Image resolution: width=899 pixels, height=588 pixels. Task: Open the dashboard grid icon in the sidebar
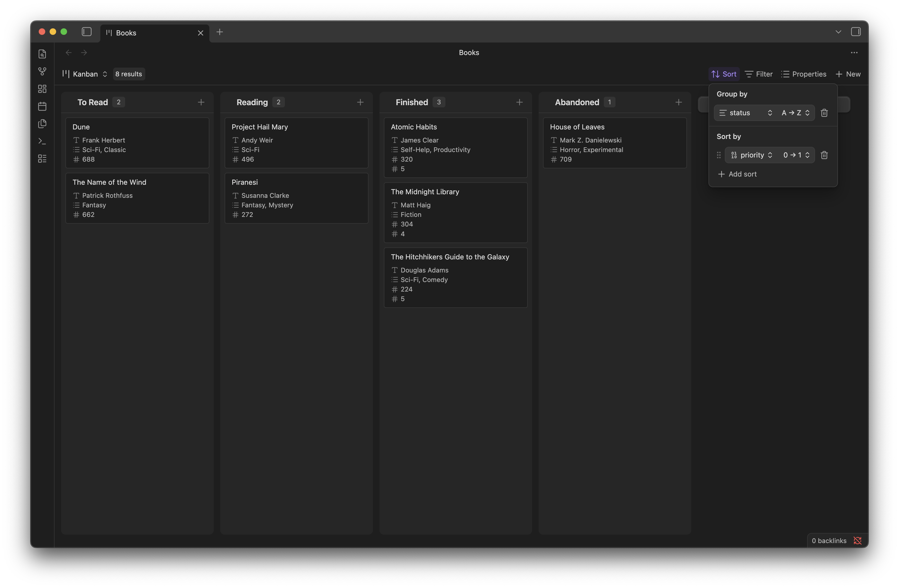pyautogui.click(x=42, y=89)
